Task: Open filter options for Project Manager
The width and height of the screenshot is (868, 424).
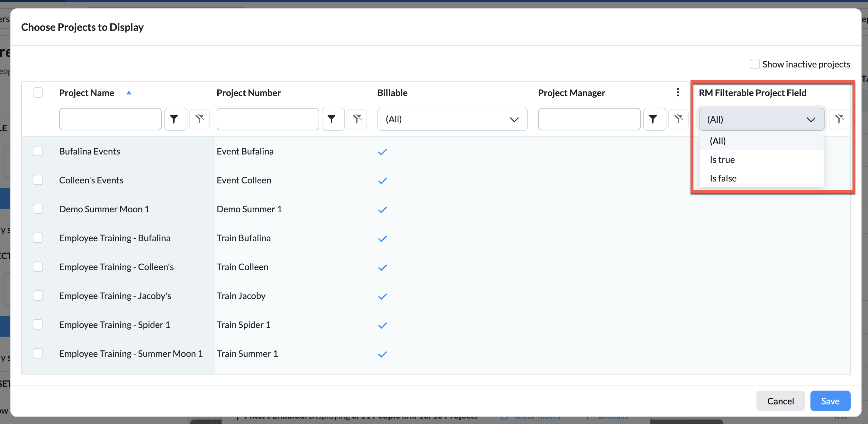Action: tap(654, 119)
